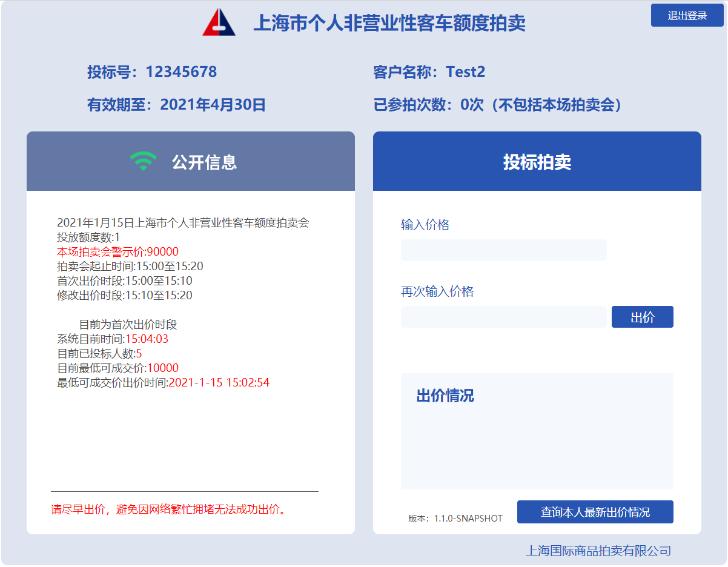This screenshot has width=728, height=567.
Task: Log out with 退出登录 button
Action: pos(687,15)
